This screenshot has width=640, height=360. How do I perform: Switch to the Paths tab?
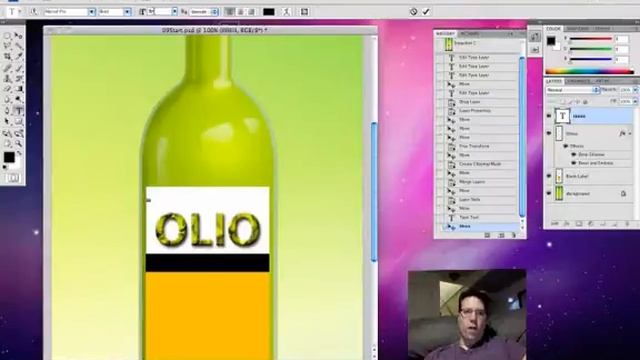[x=602, y=81]
